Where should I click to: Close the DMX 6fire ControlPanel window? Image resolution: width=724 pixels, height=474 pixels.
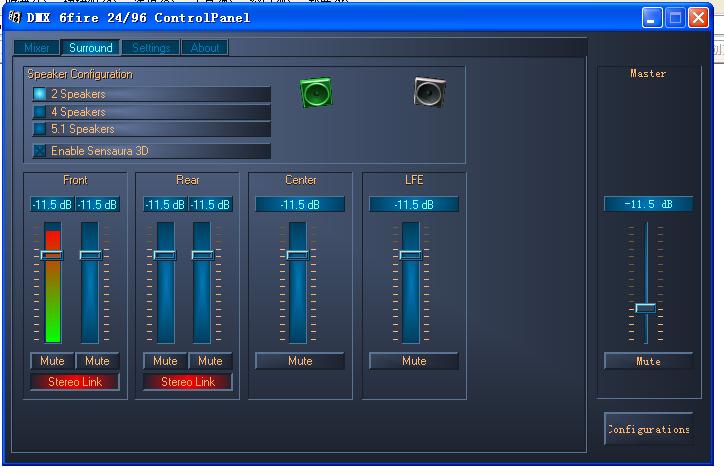(699, 18)
